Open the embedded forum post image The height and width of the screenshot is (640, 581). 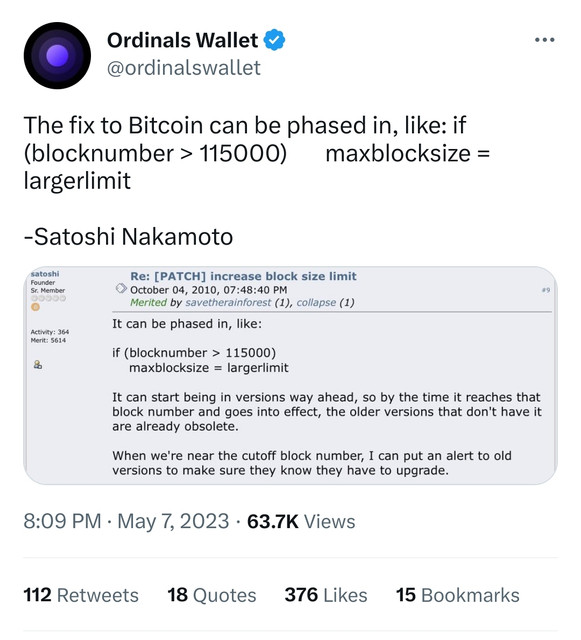[x=290, y=376]
